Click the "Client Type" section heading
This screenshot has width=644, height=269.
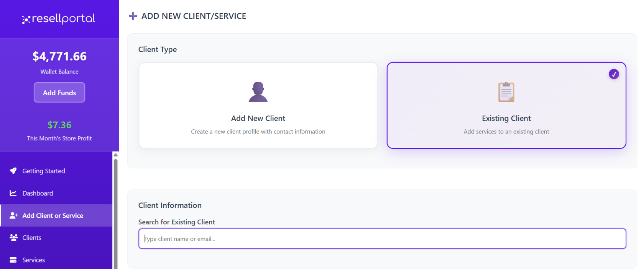(158, 49)
